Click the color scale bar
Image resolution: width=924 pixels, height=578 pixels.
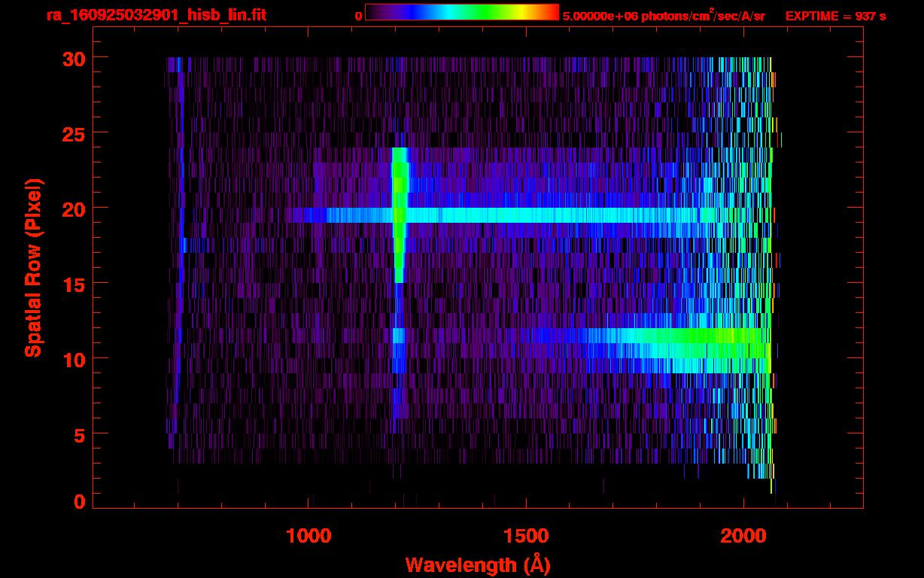point(462,13)
